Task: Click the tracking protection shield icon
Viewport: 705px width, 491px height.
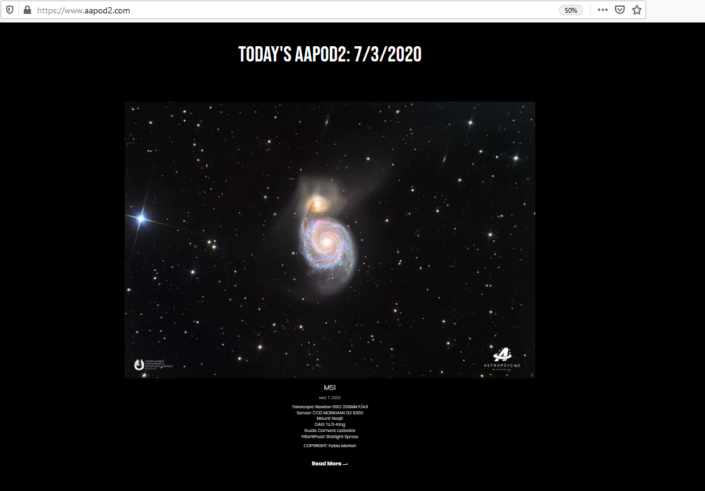Action: (x=9, y=9)
